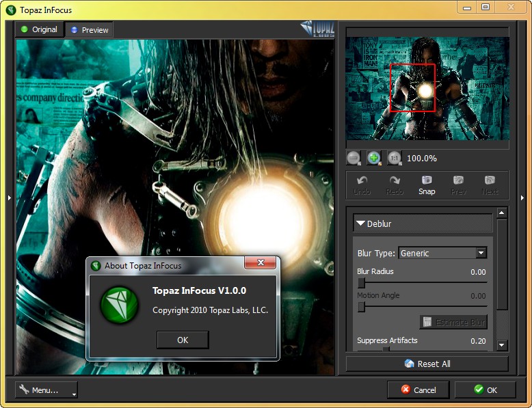Collapse the Deblur section
The width and height of the screenshot is (532, 408).
point(423,223)
